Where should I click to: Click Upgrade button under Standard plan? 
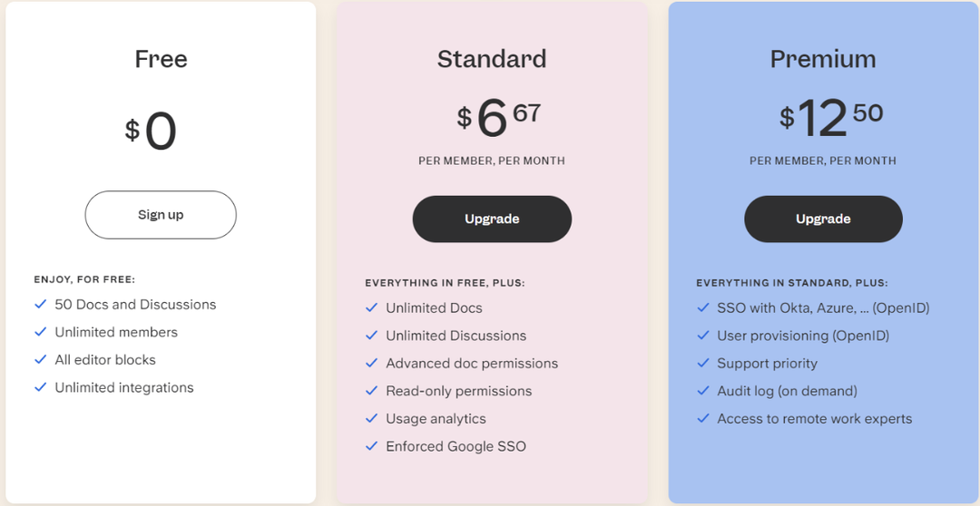point(492,219)
